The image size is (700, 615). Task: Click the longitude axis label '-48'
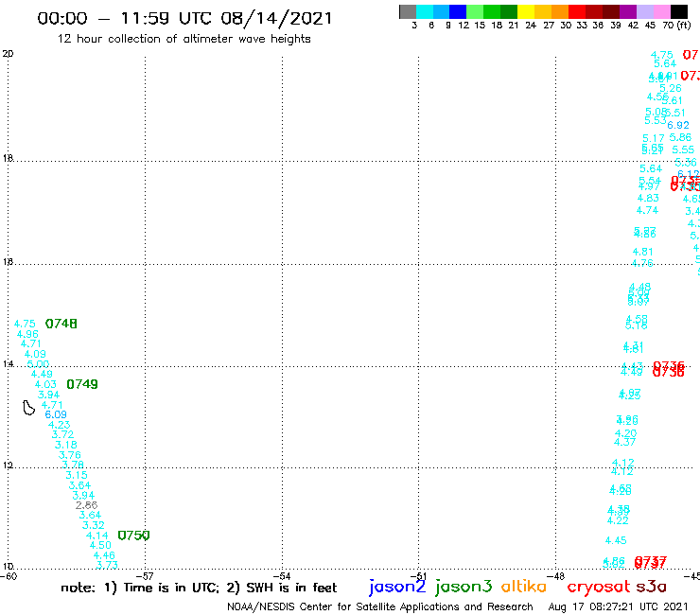click(x=556, y=576)
